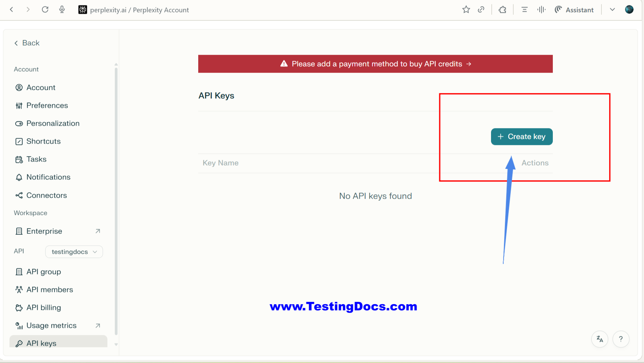The height and width of the screenshot is (363, 644).
Task: Reload the page with refresh icon
Action: pos(45,9)
